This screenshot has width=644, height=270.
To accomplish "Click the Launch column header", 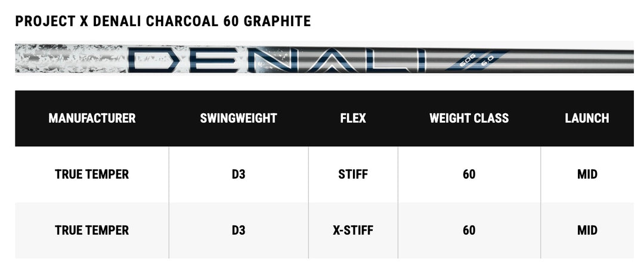I will click(587, 118).
